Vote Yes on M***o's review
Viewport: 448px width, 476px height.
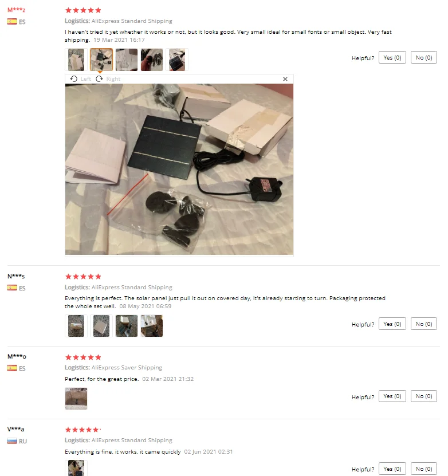coord(392,396)
